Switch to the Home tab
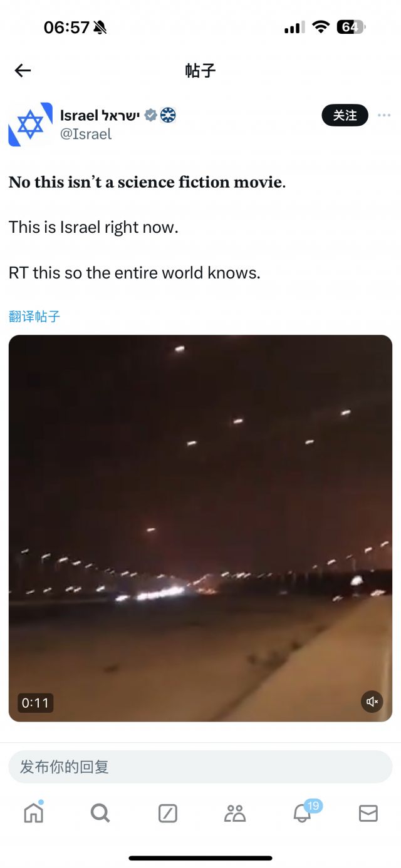The height and width of the screenshot is (868, 401). [33, 813]
